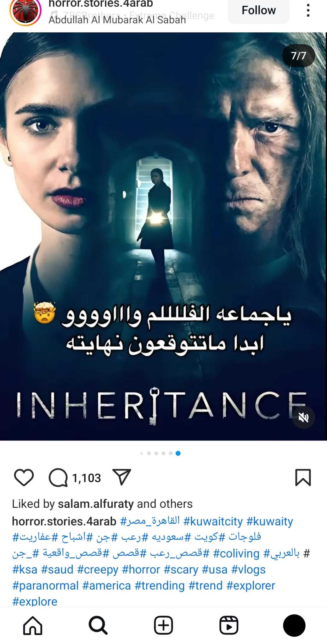Image resolution: width=327 pixels, height=644 pixels.
Task: View salam.alfuraty in the likes line
Action: [96, 504]
